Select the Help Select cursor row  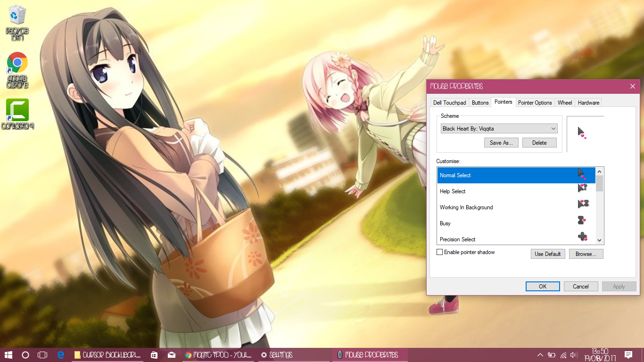516,191
